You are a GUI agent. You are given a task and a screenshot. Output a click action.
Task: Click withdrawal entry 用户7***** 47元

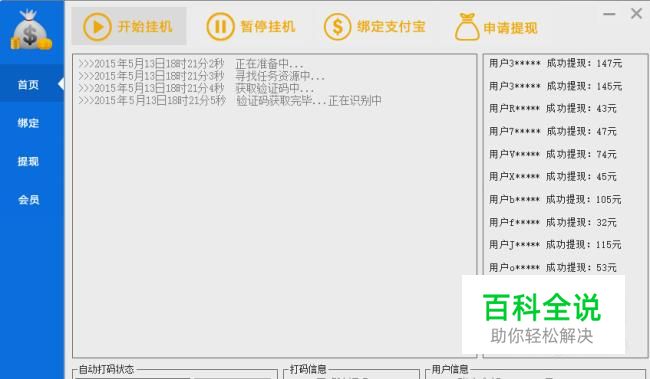(x=553, y=131)
